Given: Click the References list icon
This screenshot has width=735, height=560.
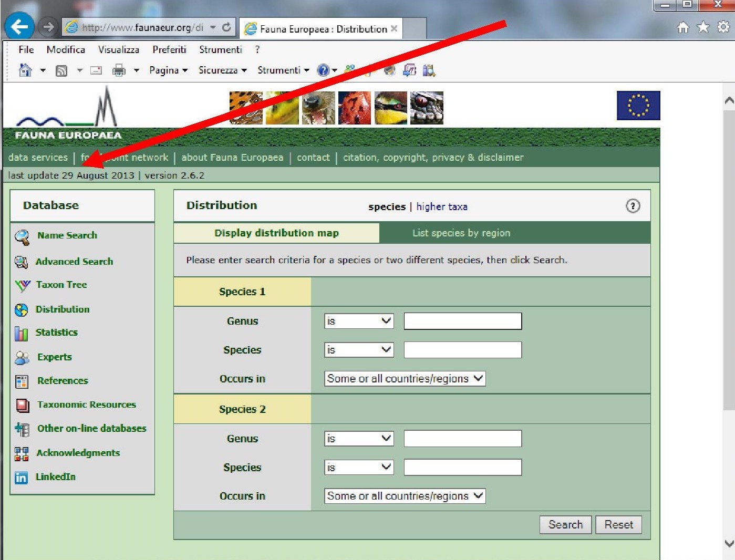Looking at the screenshot, I should tap(22, 381).
